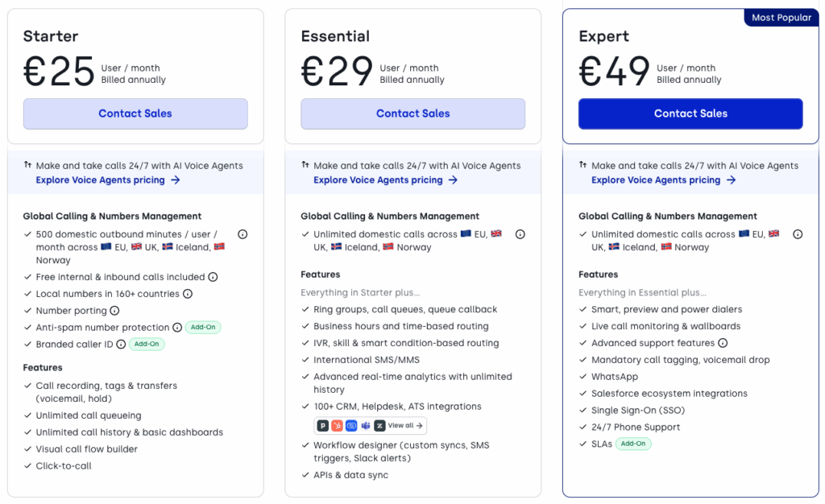Open info tooltip beside 500 domestic outbound minutes
The height and width of the screenshot is (504, 825).
point(243,233)
